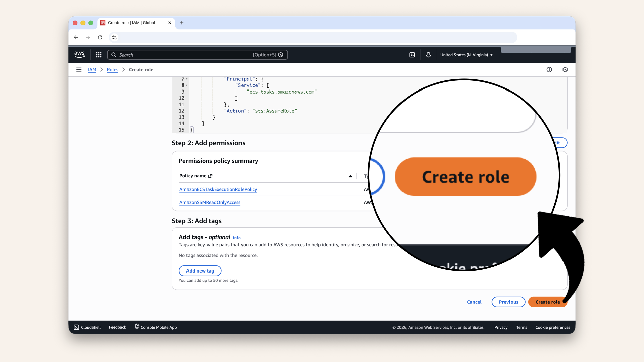The height and width of the screenshot is (362, 644).
Task: Click inside the Search field
Action: pos(184,55)
